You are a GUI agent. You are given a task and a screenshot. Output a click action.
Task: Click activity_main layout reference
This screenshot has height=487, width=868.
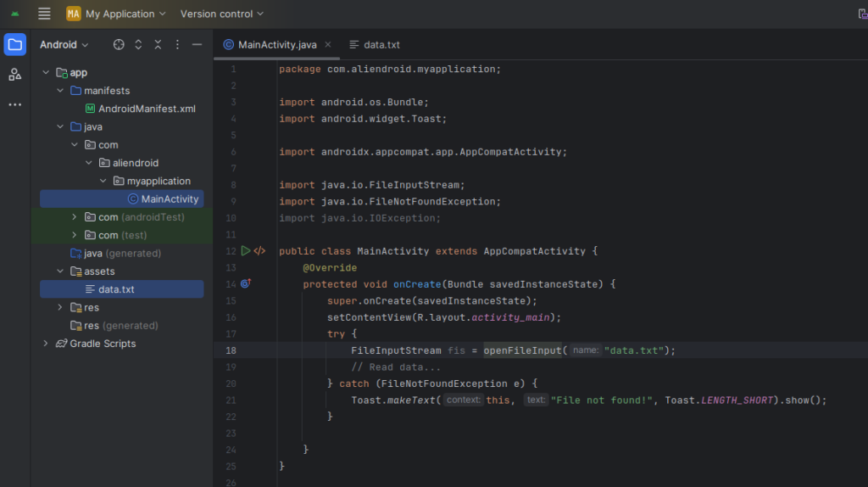click(x=510, y=317)
